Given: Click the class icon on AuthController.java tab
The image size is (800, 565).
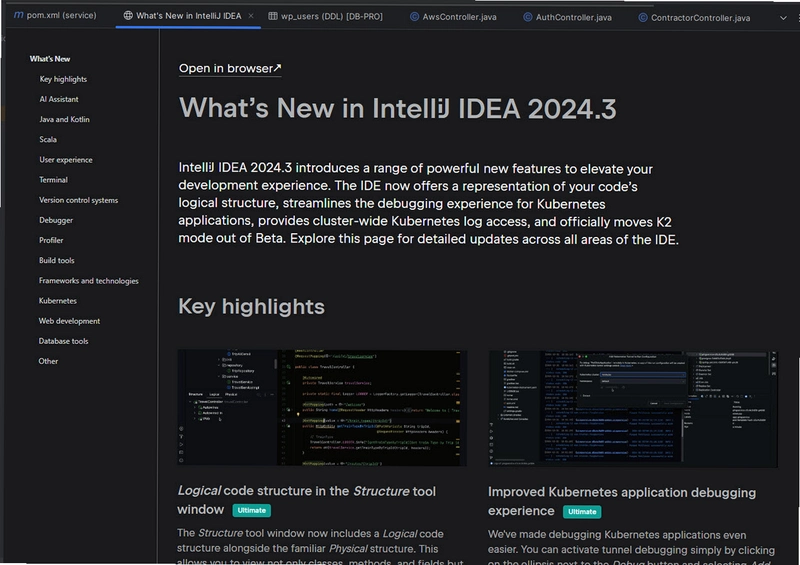Looking at the screenshot, I should click(x=528, y=17).
